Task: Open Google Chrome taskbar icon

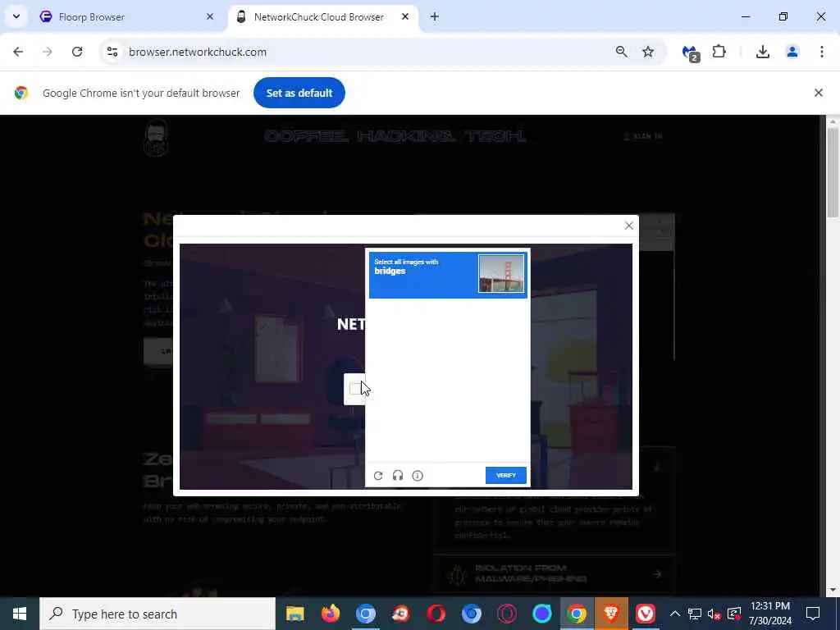Action: pyautogui.click(x=577, y=614)
